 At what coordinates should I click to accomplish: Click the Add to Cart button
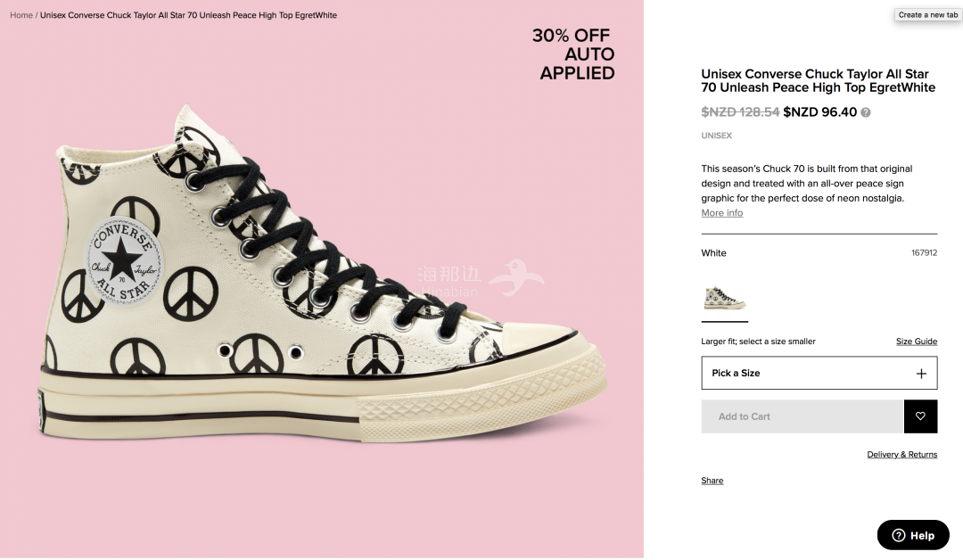[x=802, y=416]
